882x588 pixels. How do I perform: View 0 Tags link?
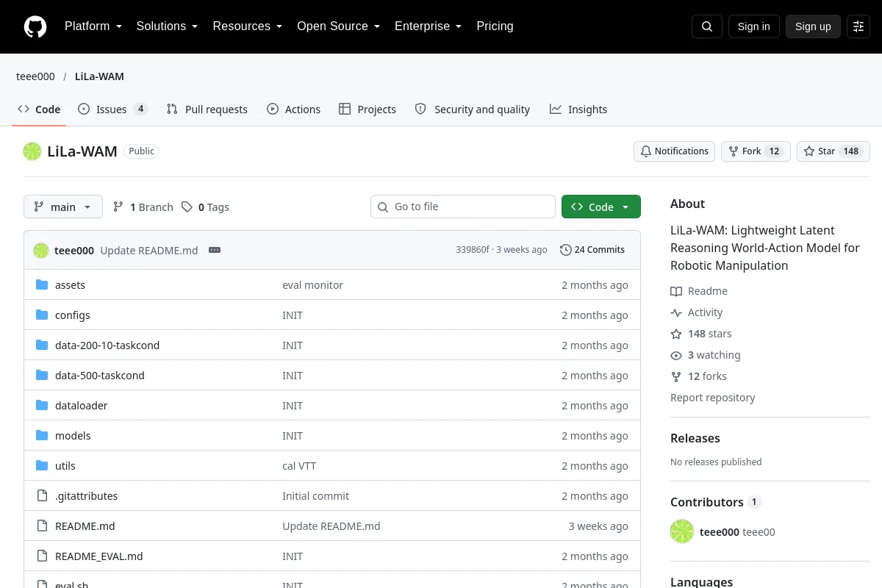click(206, 207)
